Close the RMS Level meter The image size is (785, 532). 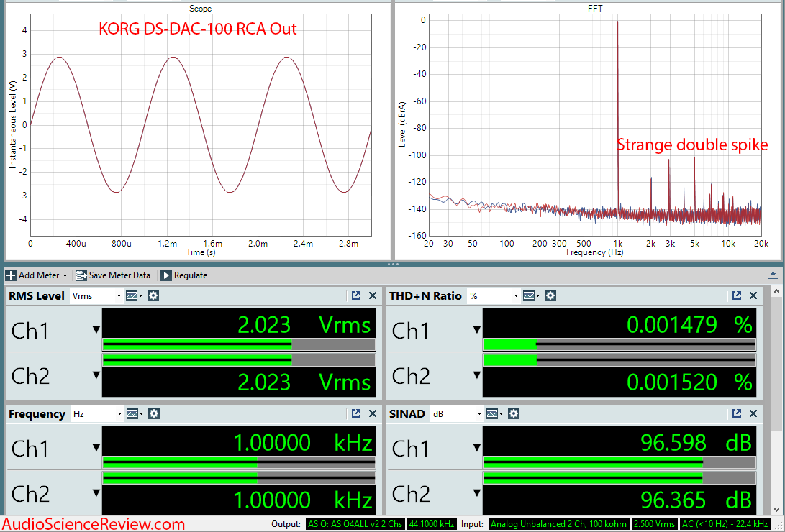click(x=373, y=295)
